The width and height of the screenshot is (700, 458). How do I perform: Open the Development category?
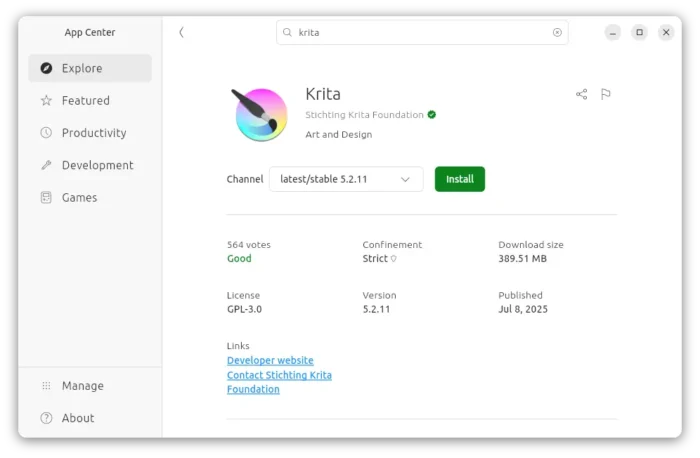(x=96, y=165)
